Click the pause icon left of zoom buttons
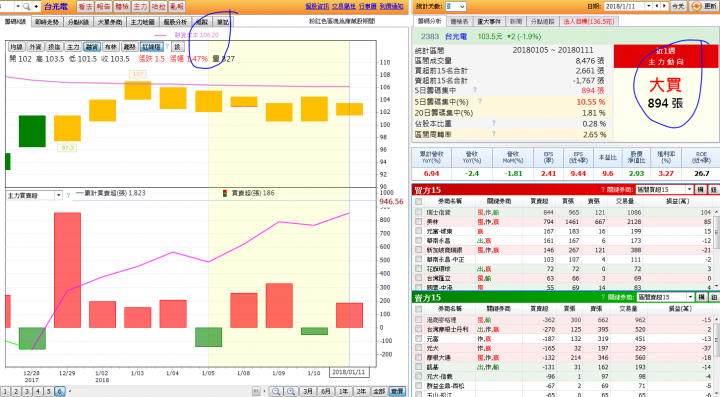Screen dimensions: 720x397 coord(256,391)
